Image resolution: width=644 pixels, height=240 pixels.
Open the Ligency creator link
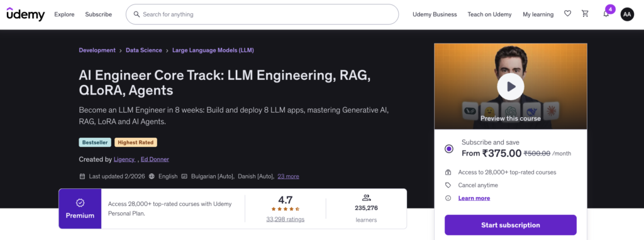coord(124,159)
